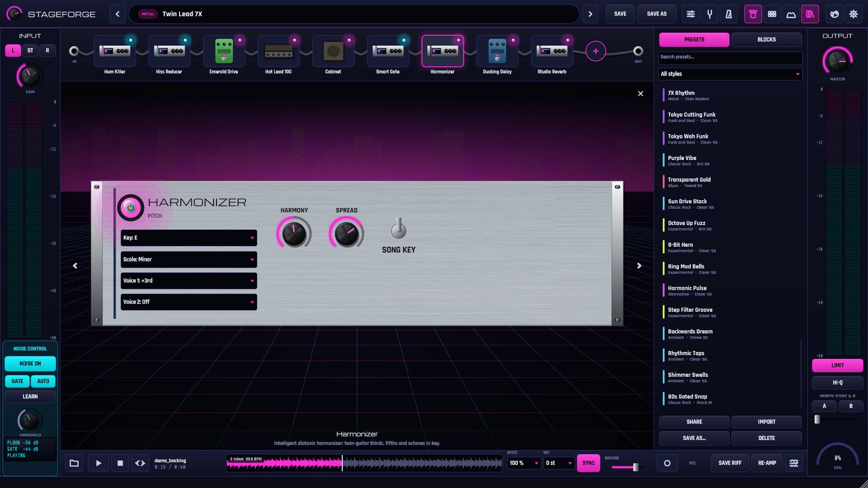Viewport: 868px width, 488px height.
Task: Open the Voice 2: Off dropdown
Action: point(189,301)
